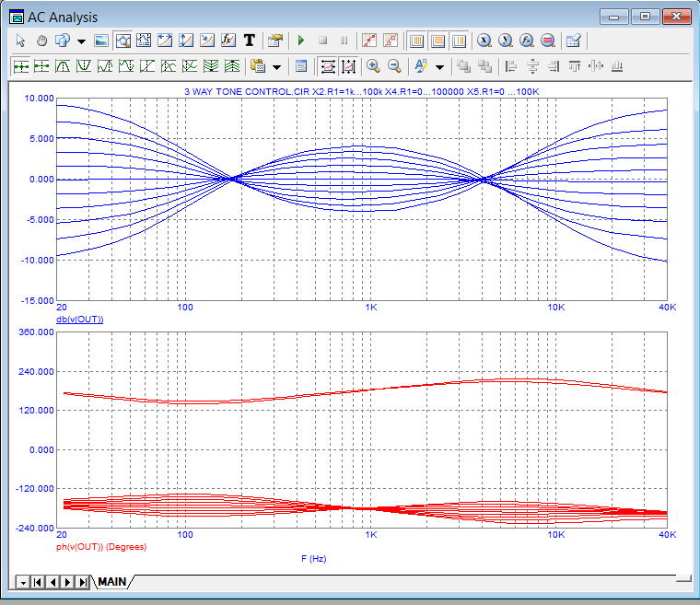Screen dimensions: 700x605
Task: Toggle minor log grid lines button
Action: pos(459,41)
